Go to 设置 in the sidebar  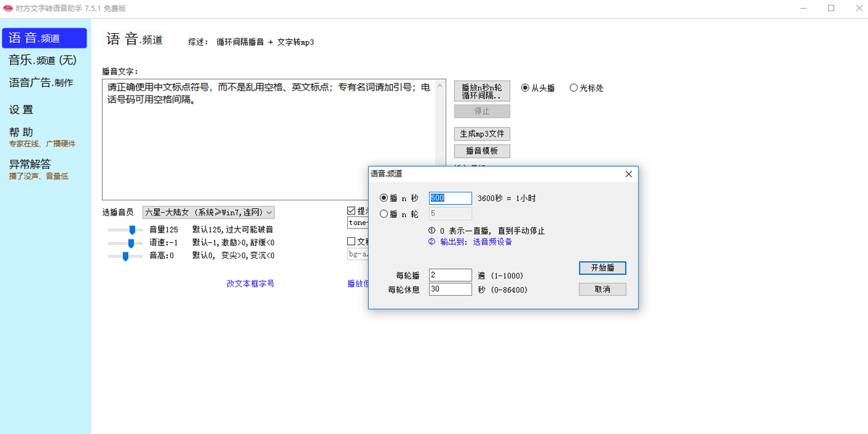coord(22,110)
